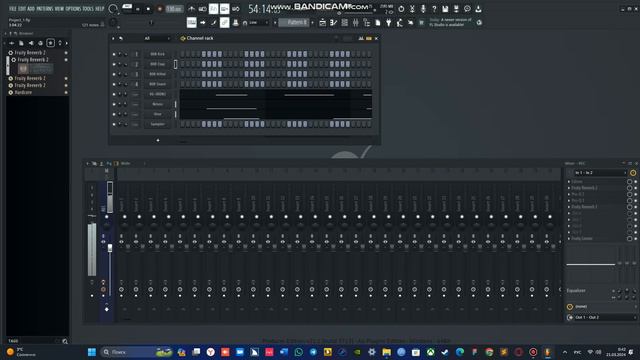Click the 808 HiHat channel button
Viewport: 640px width, 360px height.
click(x=157, y=74)
